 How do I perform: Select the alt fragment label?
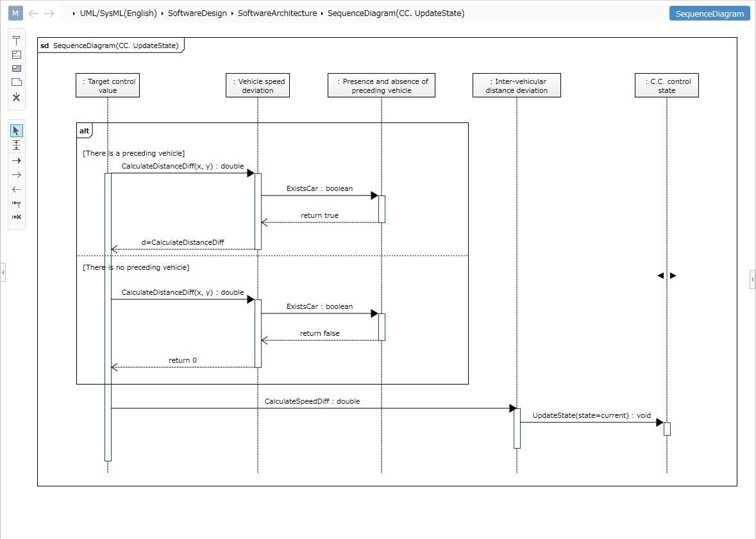pos(85,131)
